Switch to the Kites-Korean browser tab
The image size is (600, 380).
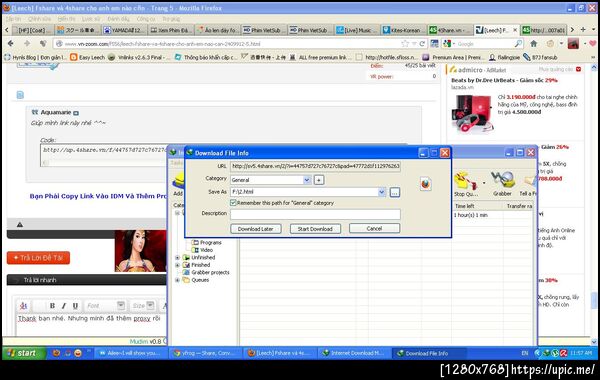403,30
